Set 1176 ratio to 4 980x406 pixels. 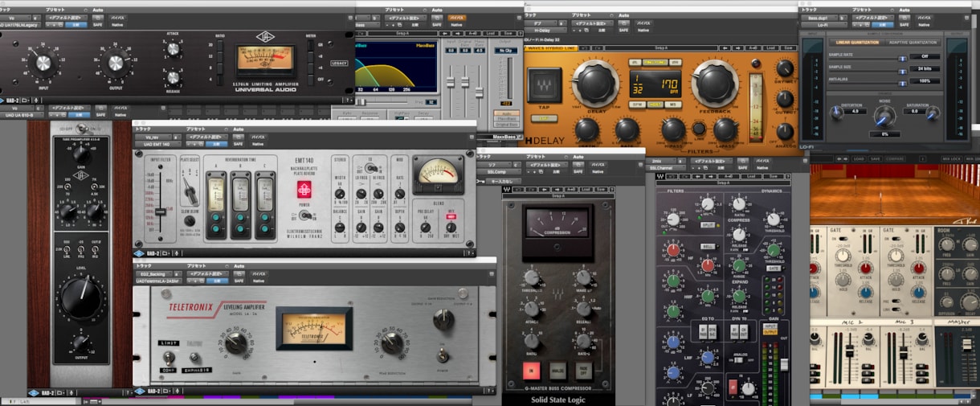[220, 79]
